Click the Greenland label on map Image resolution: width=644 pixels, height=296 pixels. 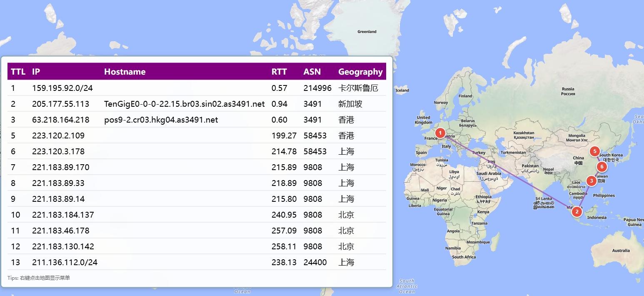coord(367,32)
